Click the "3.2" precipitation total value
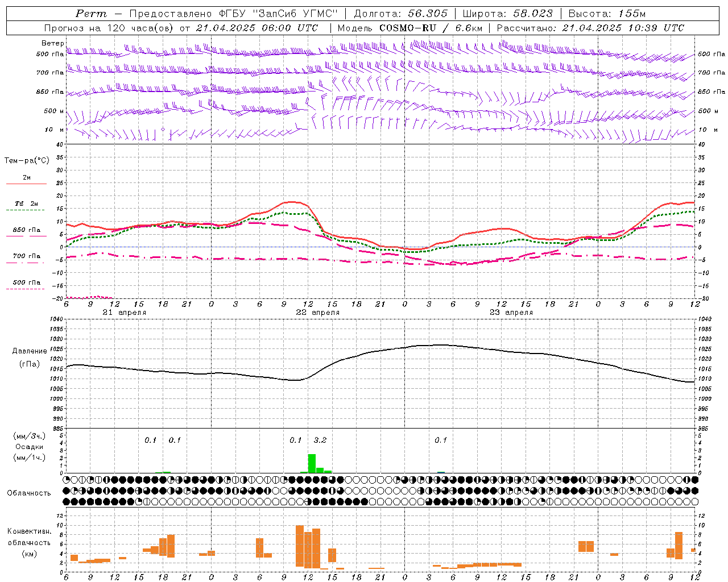This screenshot has height=582, width=728. (x=320, y=440)
